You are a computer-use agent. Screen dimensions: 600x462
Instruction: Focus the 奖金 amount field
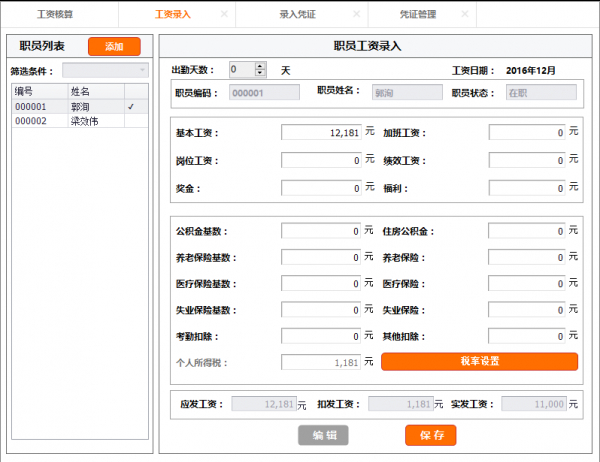click(x=321, y=188)
